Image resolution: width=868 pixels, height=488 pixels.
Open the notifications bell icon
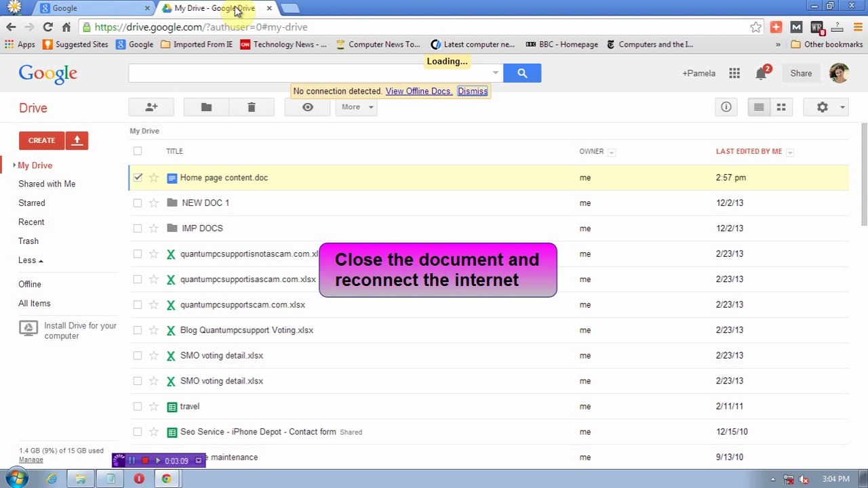click(x=761, y=73)
